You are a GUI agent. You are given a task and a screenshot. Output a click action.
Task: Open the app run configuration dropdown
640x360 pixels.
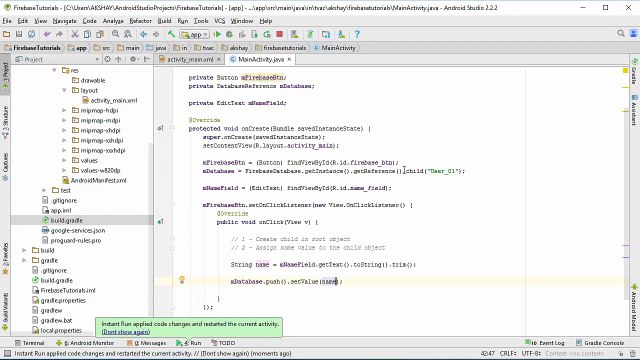pos(195,35)
